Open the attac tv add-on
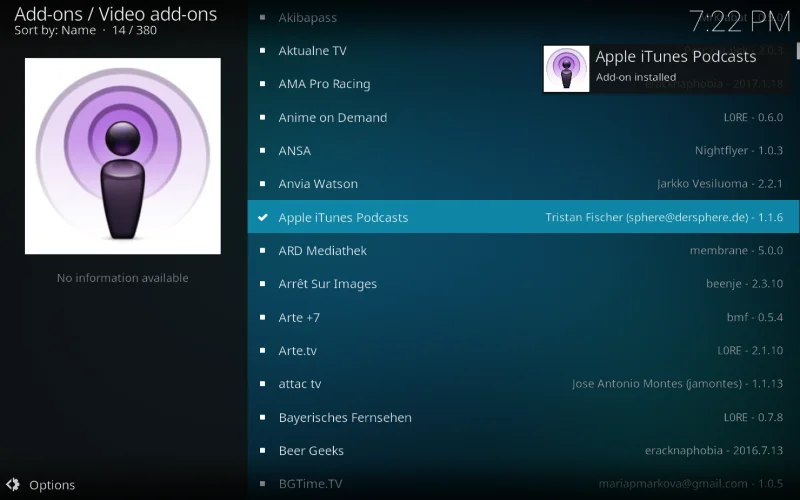The width and height of the screenshot is (800, 500). pyautogui.click(x=523, y=384)
